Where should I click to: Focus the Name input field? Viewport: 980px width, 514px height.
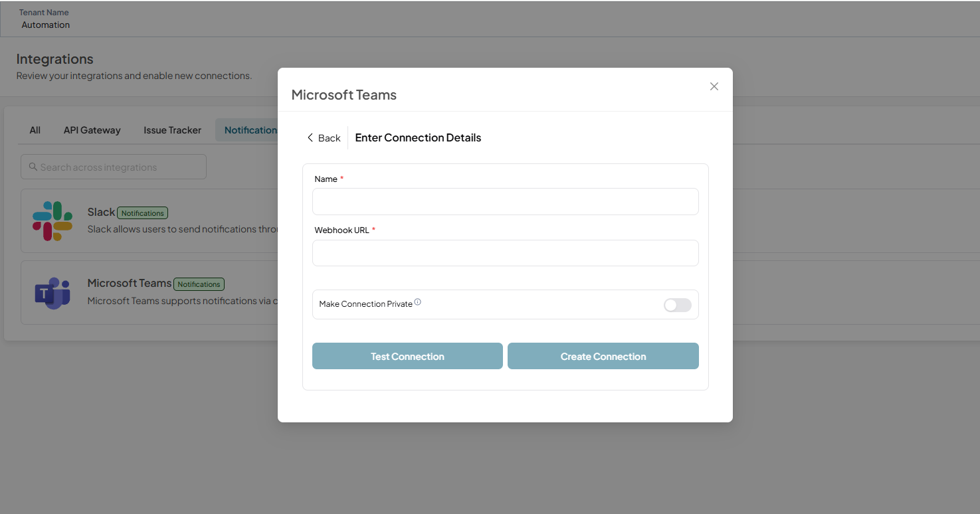(506, 201)
